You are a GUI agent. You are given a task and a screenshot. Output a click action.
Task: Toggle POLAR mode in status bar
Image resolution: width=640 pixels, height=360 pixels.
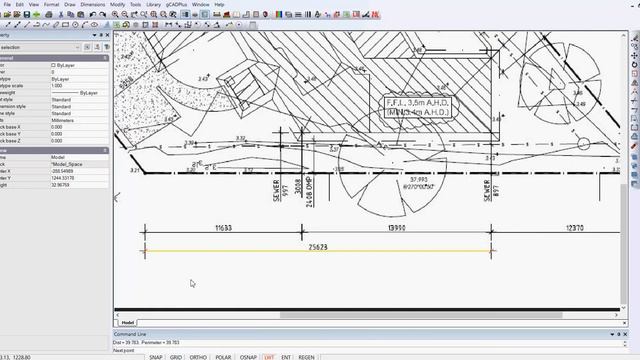point(223,357)
